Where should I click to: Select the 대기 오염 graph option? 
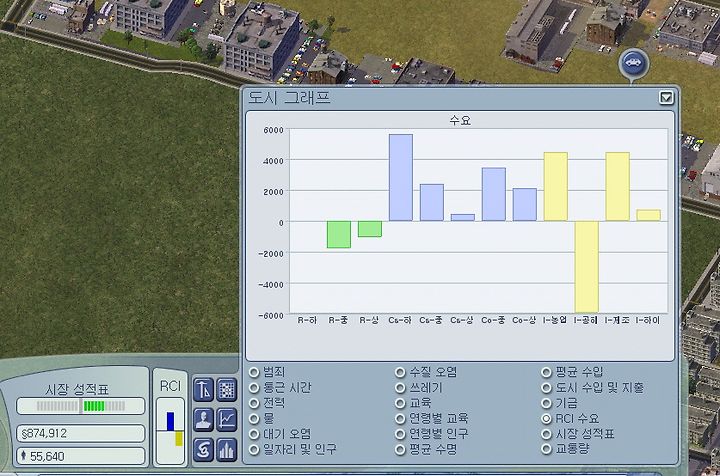click(280, 434)
